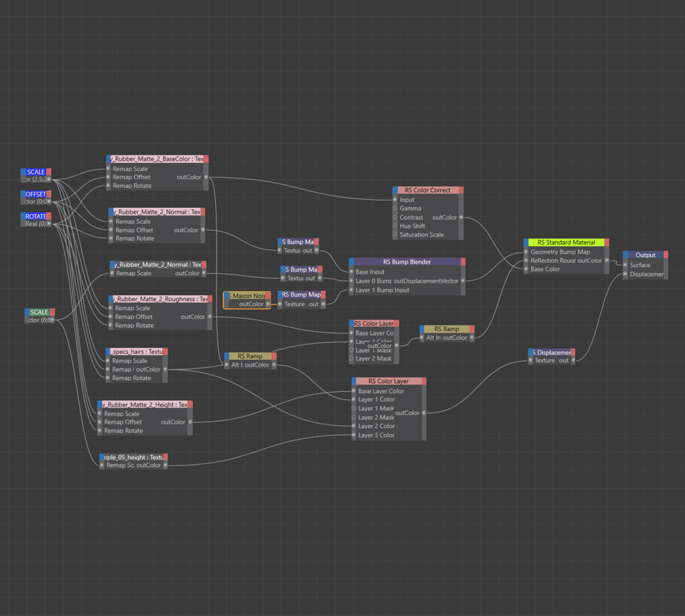Select RS Standard Material node by its title
This screenshot has width=685, height=616.
coord(566,243)
